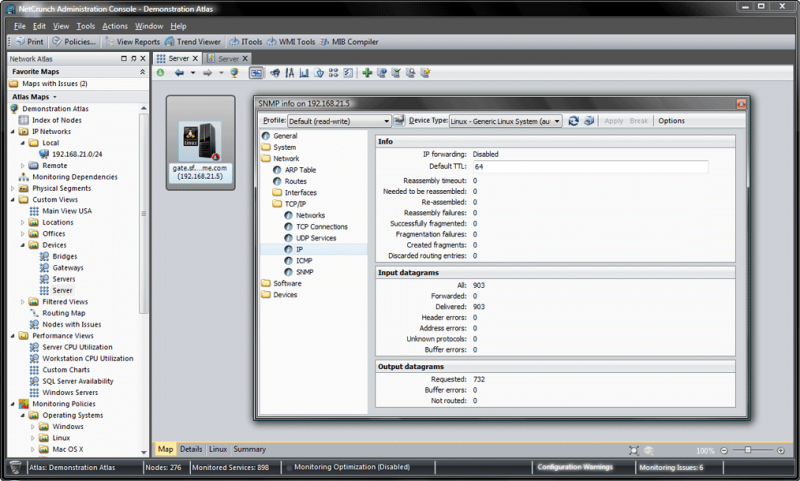Select the second inactive Server tab
The height and width of the screenshot is (481, 800).
click(228, 59)
